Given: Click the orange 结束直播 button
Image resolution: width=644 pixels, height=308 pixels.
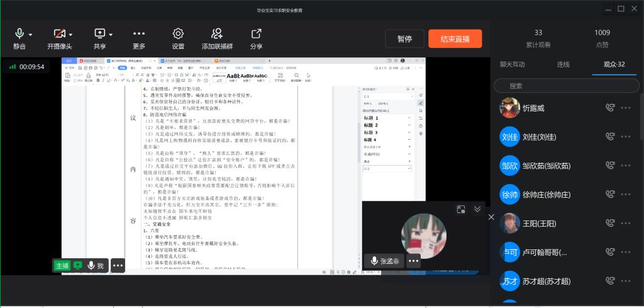Looking at the screenshot, I should pyautogui.click(x=455, y=39).
